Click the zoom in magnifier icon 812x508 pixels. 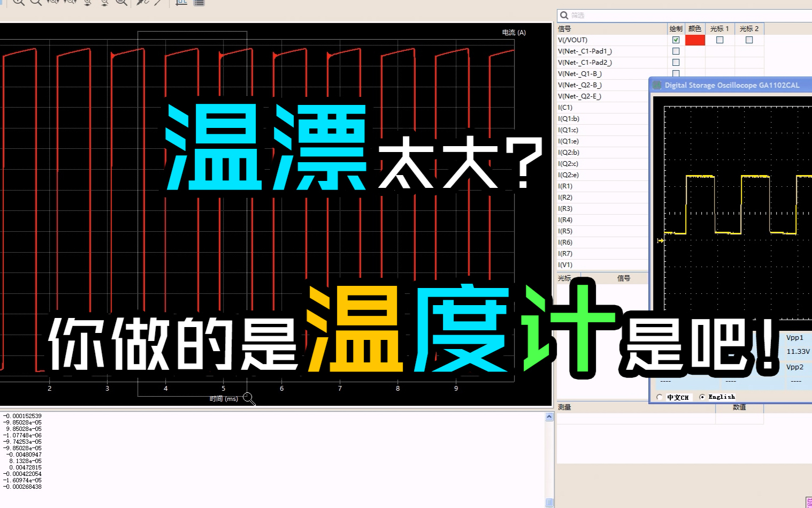[19, 2]
